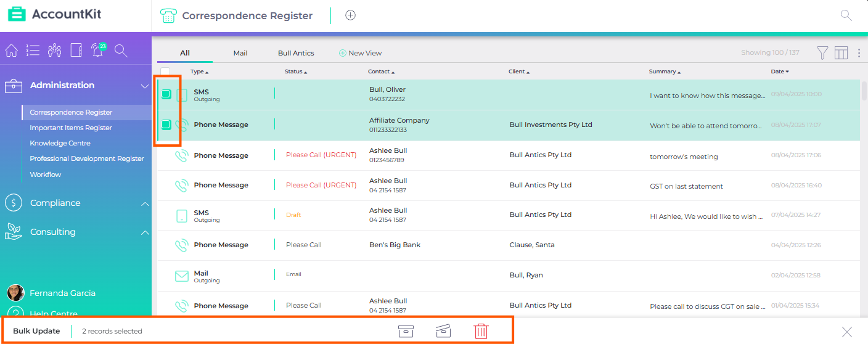
Task: Toggle the select-all checkbox in header
Action: coord(165,72)
